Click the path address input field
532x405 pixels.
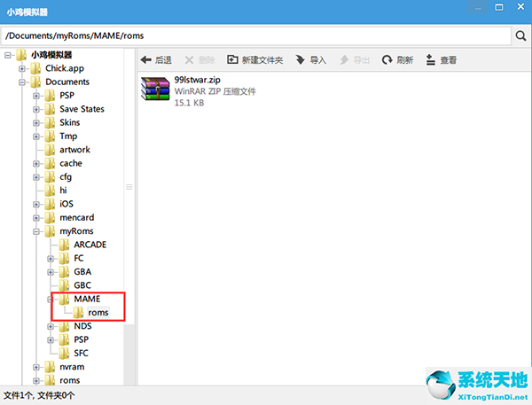pyautogui.click(x=255, y=36)
